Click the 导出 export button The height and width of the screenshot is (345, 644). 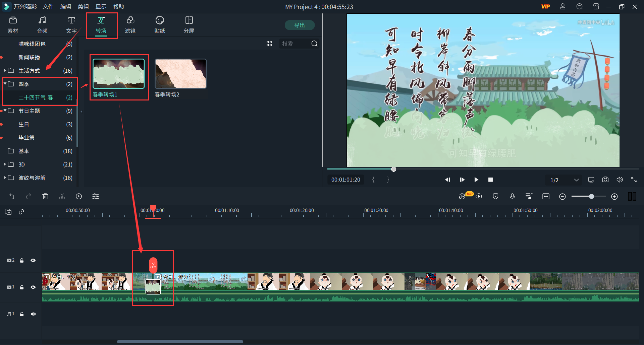(x=300, y=25)
